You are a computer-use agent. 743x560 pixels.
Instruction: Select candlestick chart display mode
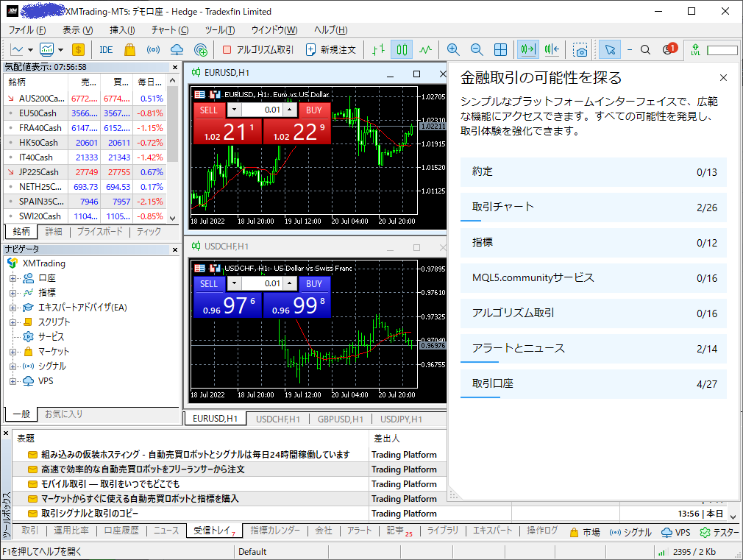coord(402,50)
